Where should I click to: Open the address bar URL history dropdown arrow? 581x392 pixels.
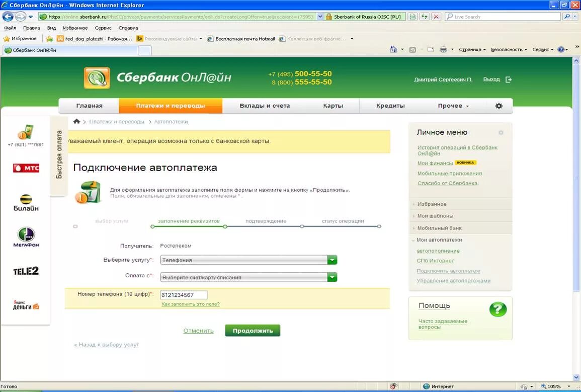[320, 17]
